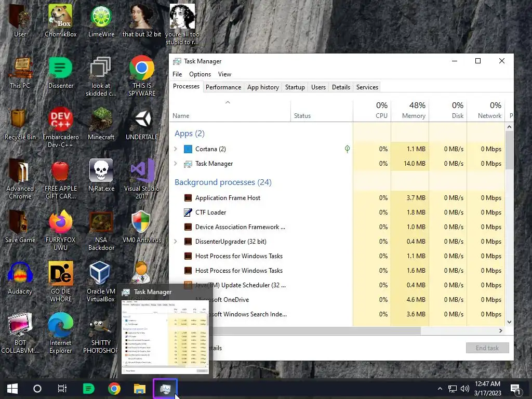Show hidden system tray icons

tap(440, 389)
